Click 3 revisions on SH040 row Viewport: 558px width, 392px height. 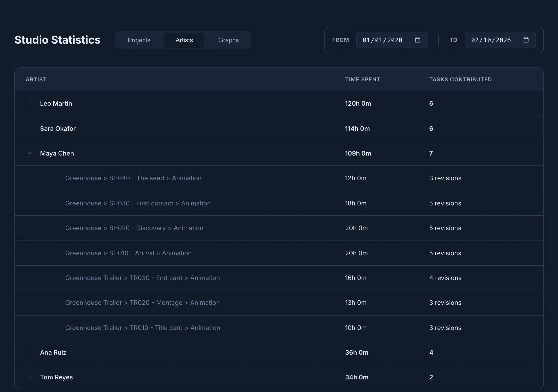[445, 178]
